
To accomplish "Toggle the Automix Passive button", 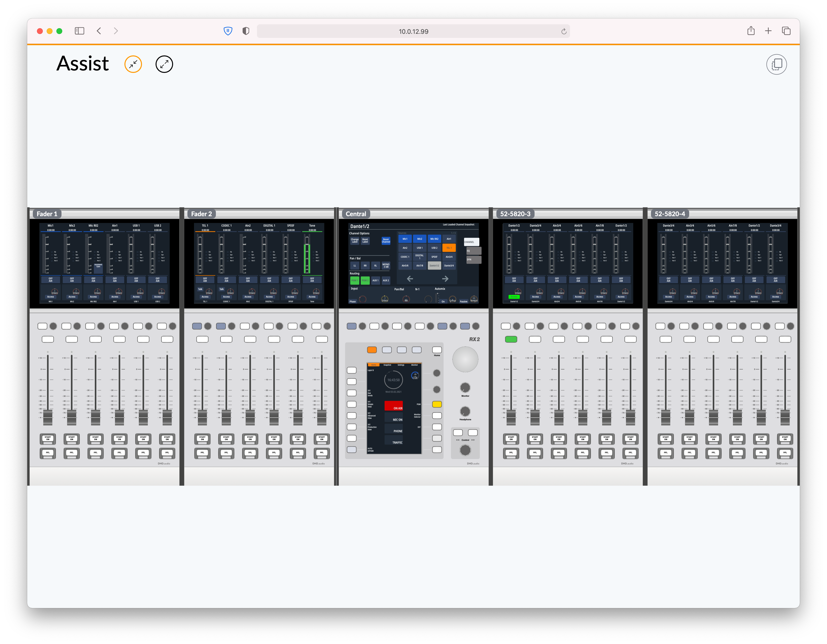I will click(x=464, y=301).
